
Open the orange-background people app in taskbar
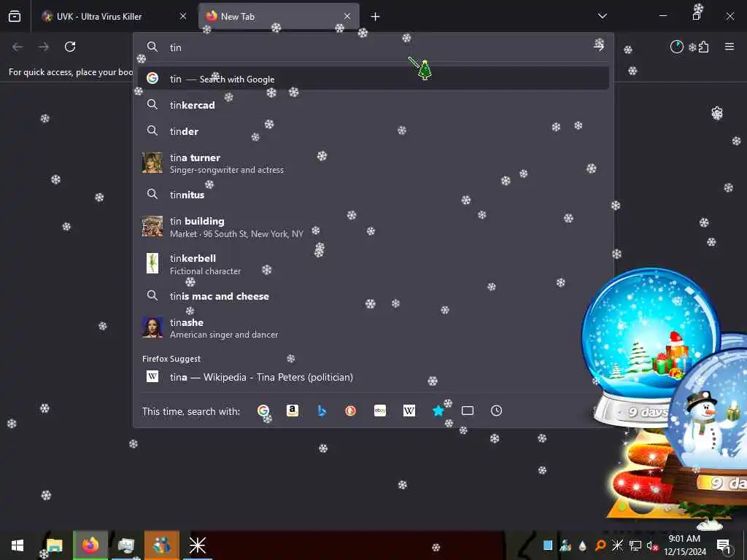(x=161, y=545)
